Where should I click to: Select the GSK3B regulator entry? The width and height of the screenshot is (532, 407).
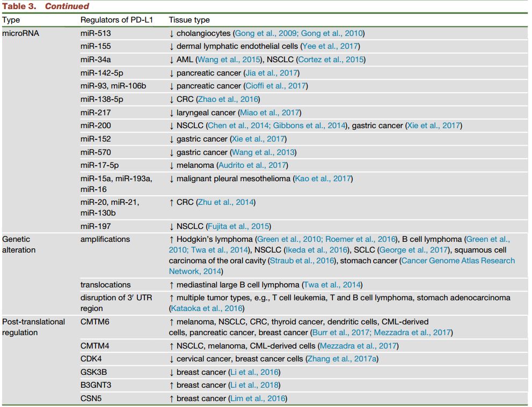[x=93, y=373]
